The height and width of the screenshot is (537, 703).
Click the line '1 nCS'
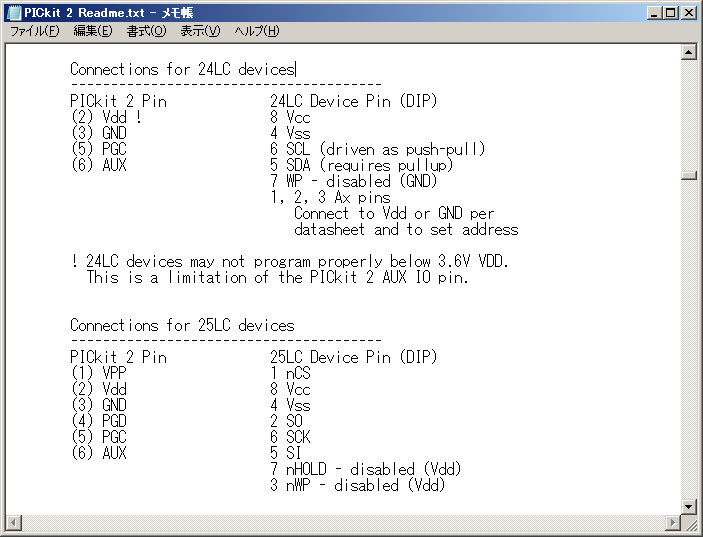tap(290, 373)
